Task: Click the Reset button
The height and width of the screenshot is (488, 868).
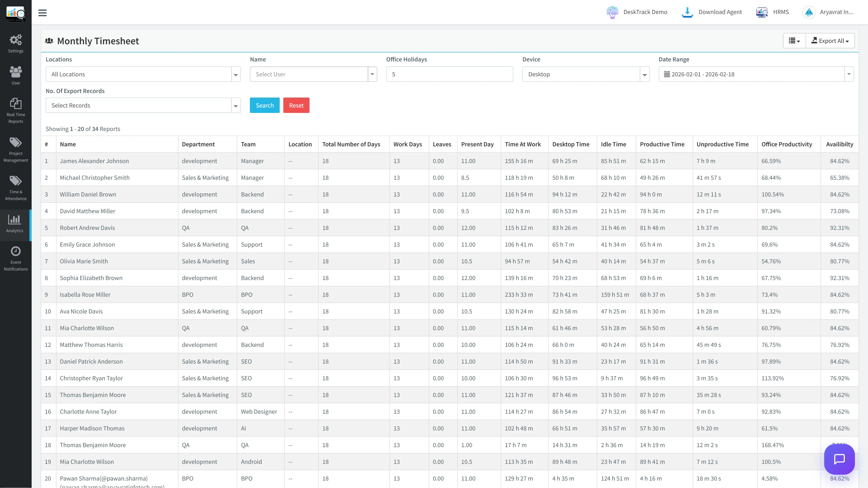Action: pyautogui.click(x=296, y=105)
